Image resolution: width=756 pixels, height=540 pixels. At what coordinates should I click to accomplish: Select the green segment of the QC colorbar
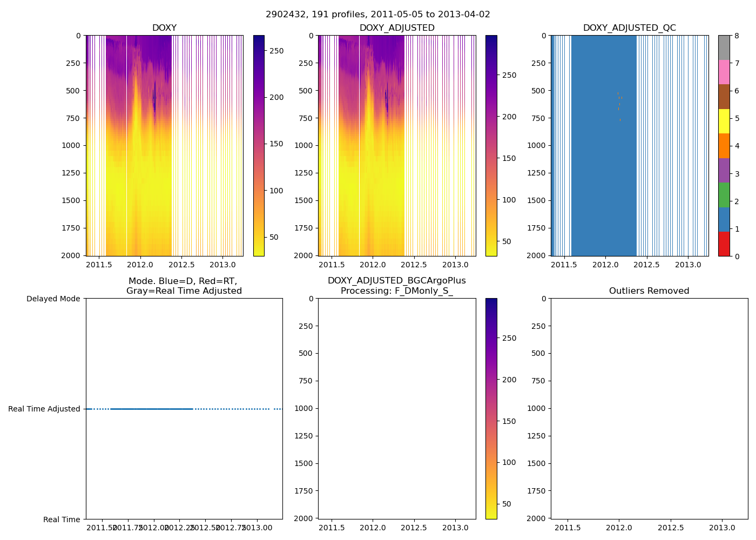[x=724, y=195]
